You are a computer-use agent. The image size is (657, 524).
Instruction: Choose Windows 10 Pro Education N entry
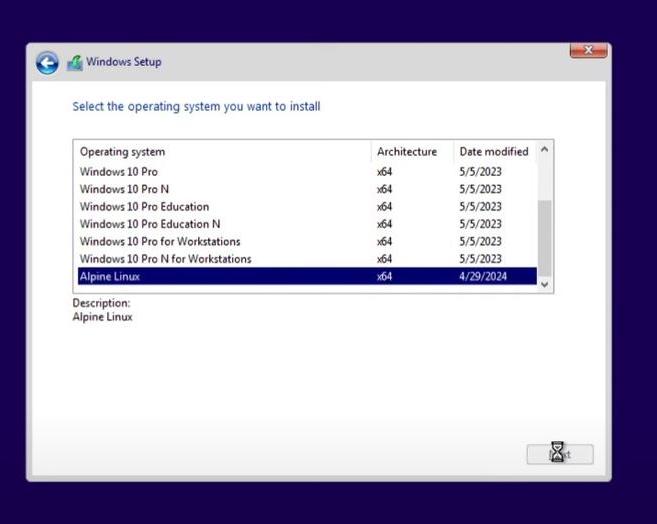click(x=307, y=224)
